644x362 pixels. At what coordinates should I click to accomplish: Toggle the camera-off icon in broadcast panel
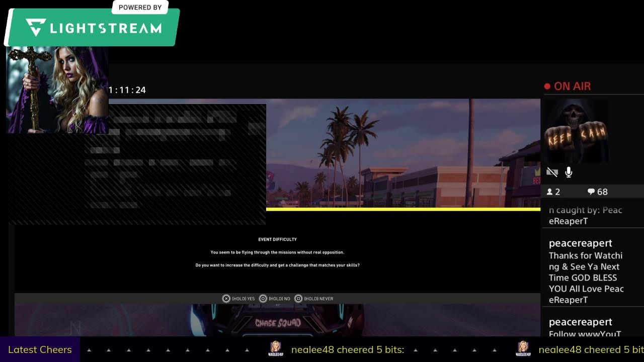(552, 172)
